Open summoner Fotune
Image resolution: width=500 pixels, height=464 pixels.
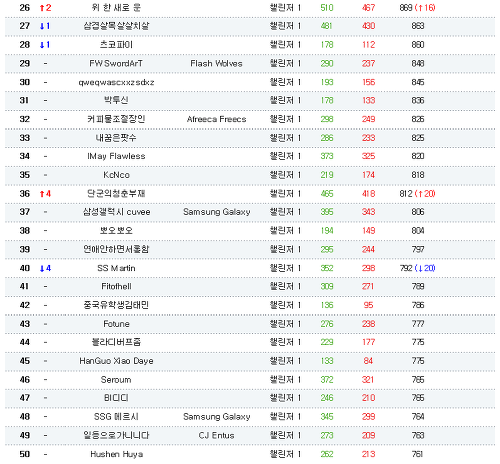(x=116, y=324)
